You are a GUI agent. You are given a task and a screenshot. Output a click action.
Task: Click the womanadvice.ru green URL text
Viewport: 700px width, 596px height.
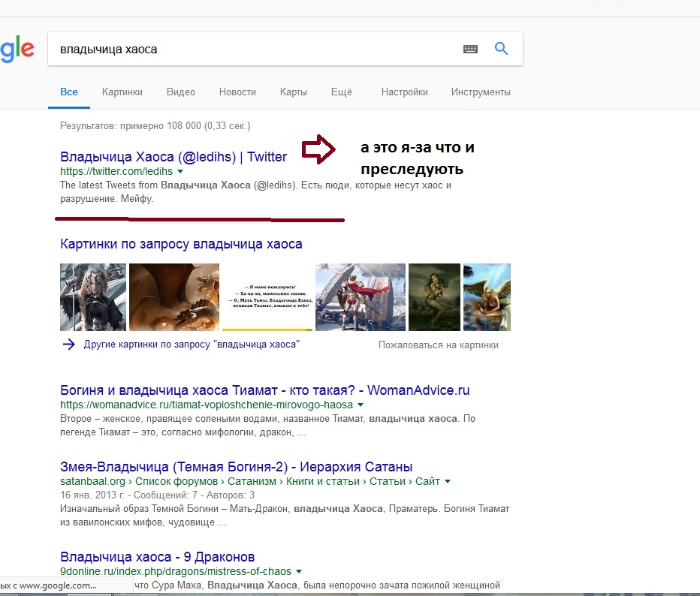pyautogui.click(x=207, y=405)
